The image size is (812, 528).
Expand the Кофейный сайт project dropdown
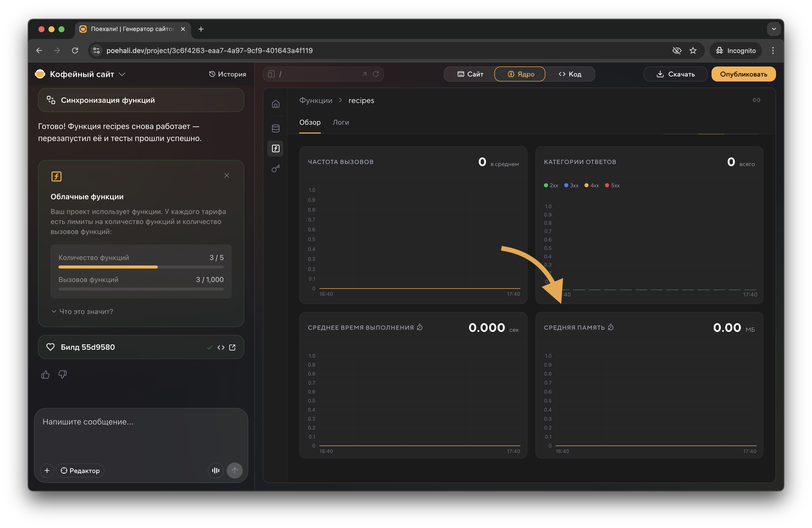pyautogui.click(x=122, y=74)
